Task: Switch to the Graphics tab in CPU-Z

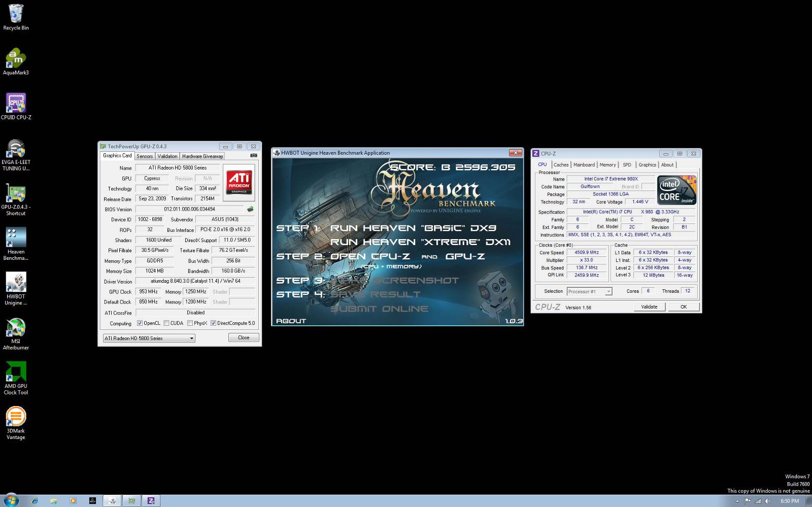Action: tap(647, 164)
